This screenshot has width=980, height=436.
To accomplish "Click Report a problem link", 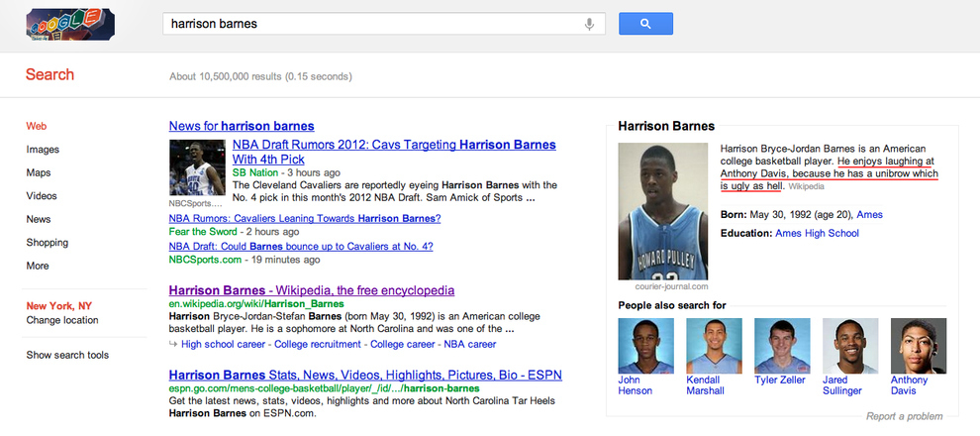I will (904, 416).
